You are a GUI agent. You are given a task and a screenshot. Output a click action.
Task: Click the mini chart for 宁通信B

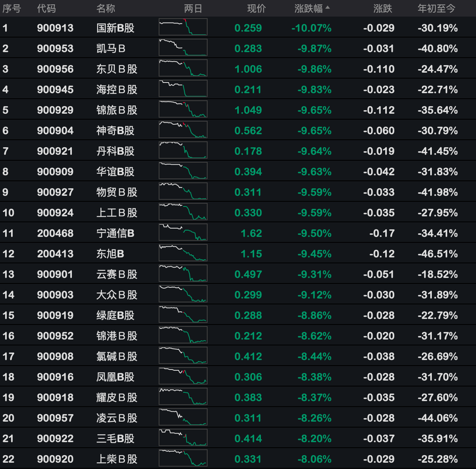click(x=183, y=233)
